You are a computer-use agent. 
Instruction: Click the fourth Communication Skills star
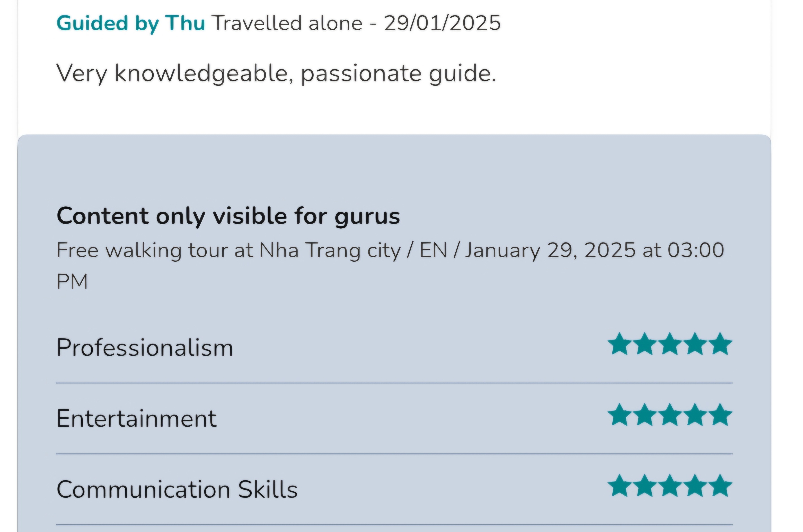(695, 486)
